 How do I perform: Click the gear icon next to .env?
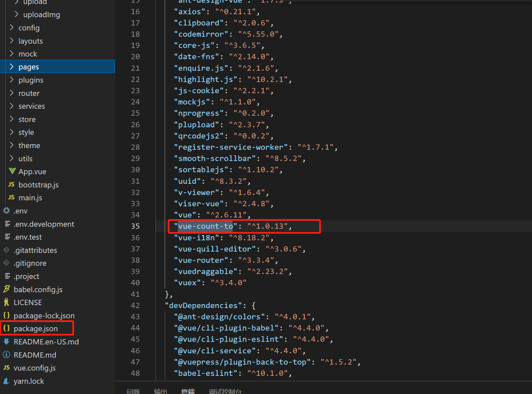coord(6,211)
